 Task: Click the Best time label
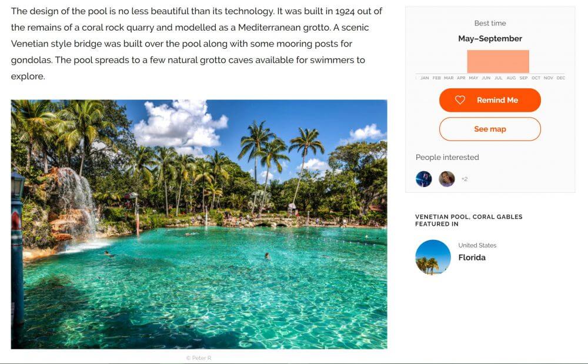tap(490, 24)
